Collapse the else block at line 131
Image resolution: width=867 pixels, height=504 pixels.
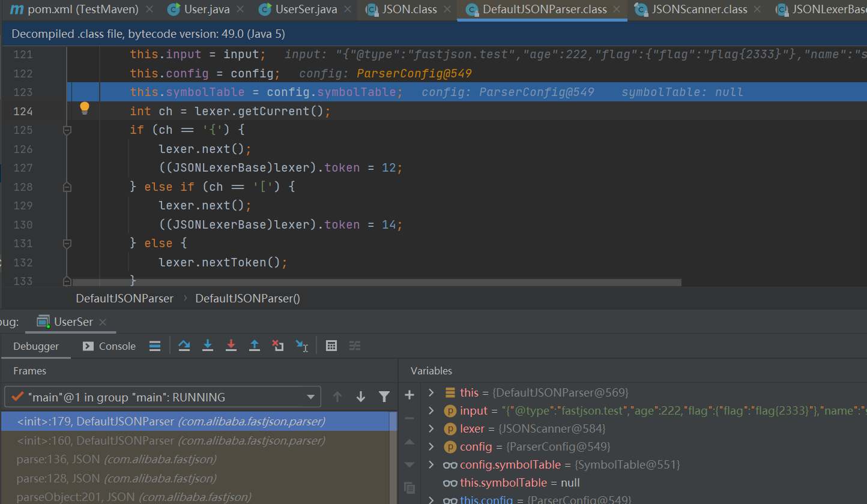[67, 243]
